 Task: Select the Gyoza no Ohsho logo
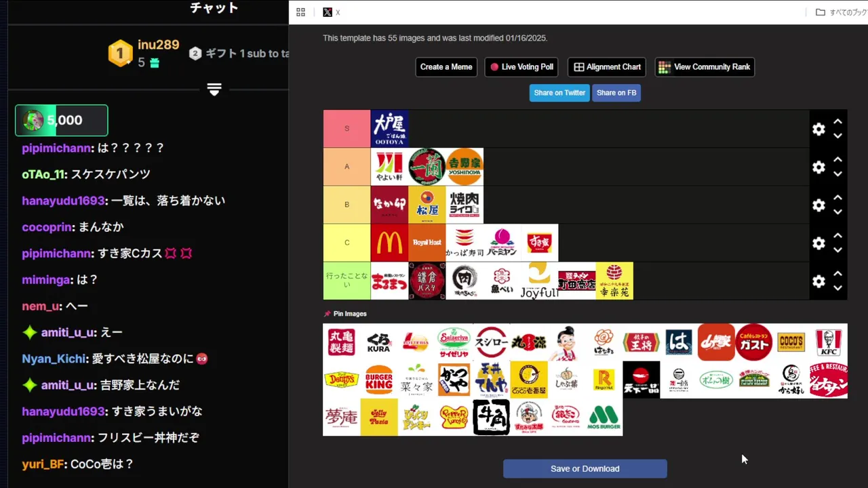[x=641, y=342]
